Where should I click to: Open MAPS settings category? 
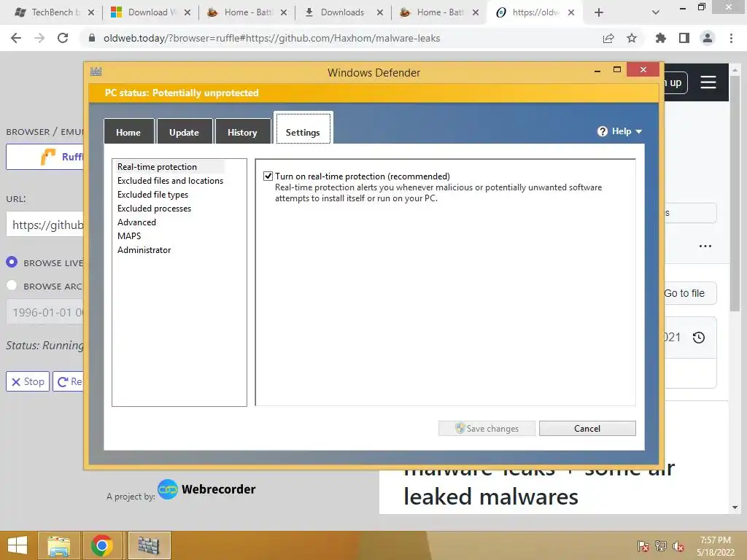[129, 236]
